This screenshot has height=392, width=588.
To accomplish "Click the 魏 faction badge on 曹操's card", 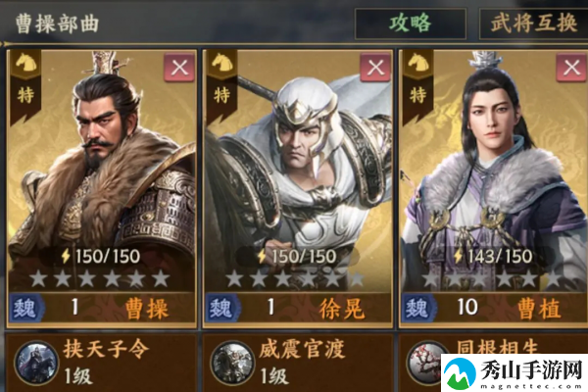I will tap(25, 308).
